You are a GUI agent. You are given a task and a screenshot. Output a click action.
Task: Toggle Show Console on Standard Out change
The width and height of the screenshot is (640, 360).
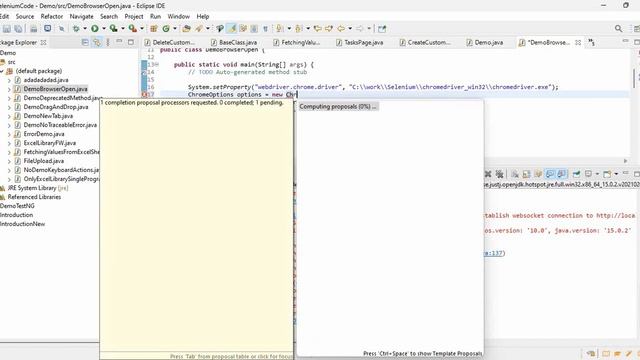550,174
